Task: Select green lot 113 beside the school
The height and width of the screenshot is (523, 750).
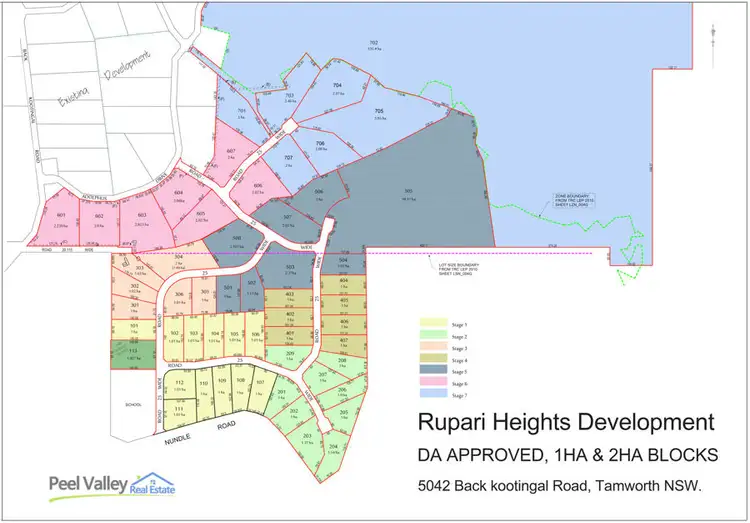Action: click(x=128, y=354)
